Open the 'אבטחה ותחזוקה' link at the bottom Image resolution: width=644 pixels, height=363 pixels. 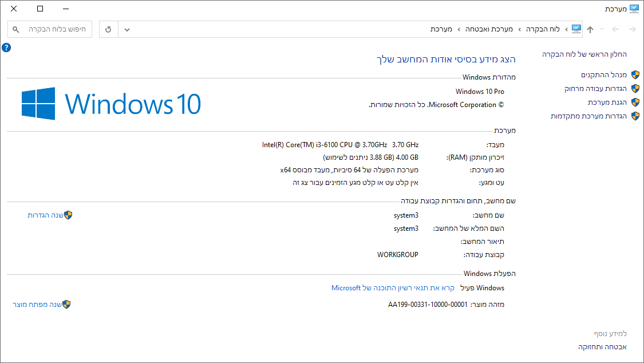click(603, 347)
